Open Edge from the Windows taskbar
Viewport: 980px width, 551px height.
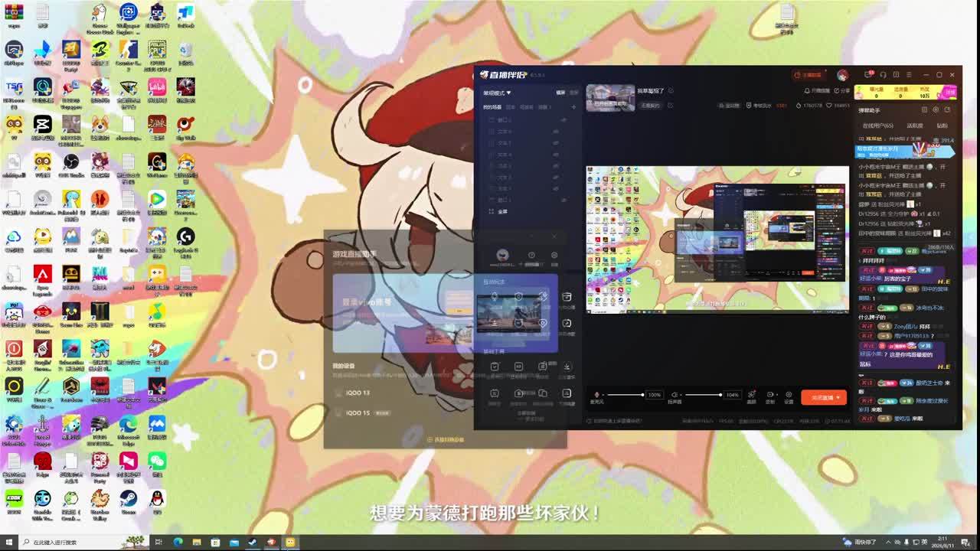click(x=178, y=543)
